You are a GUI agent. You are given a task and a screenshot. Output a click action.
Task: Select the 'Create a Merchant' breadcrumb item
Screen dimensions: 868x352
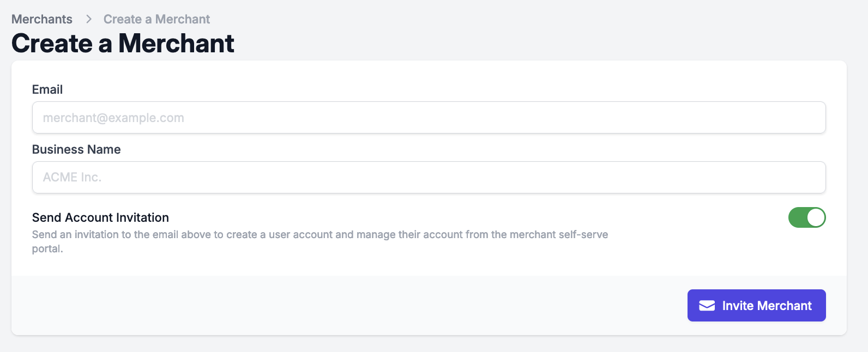tap(156, 19)
